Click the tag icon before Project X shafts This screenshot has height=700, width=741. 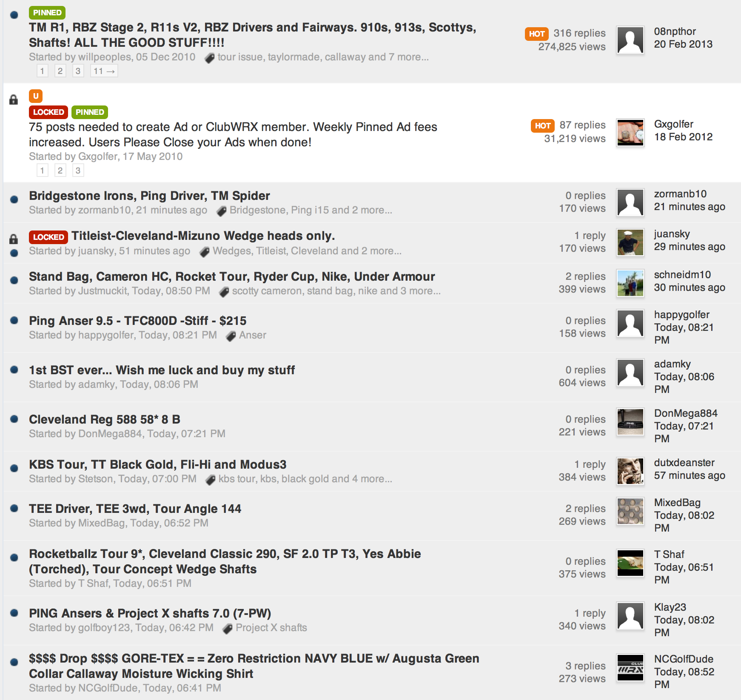[x=228, y=628]
